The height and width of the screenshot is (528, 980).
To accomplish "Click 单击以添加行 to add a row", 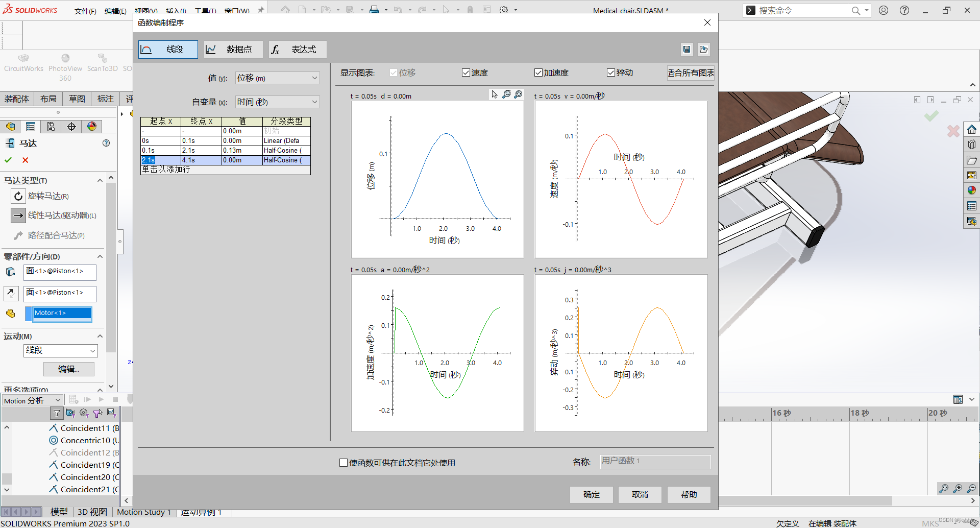I will click(225, 170).
